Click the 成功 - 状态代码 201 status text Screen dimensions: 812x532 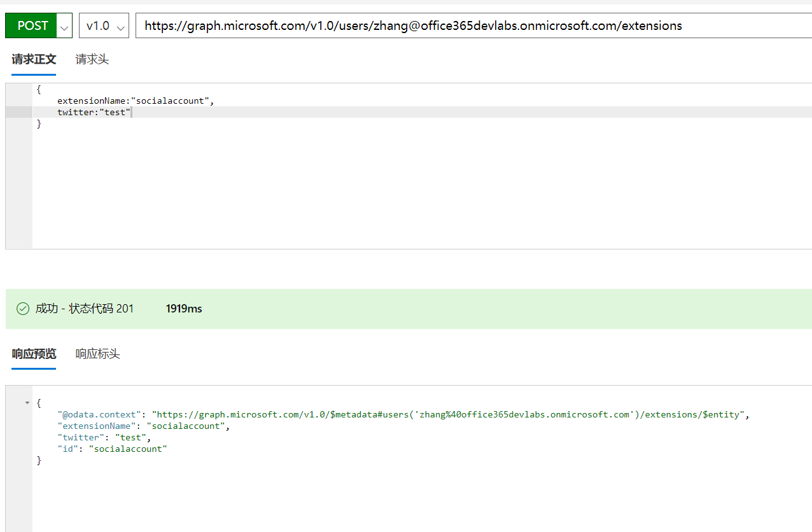(x=84, y=309)
